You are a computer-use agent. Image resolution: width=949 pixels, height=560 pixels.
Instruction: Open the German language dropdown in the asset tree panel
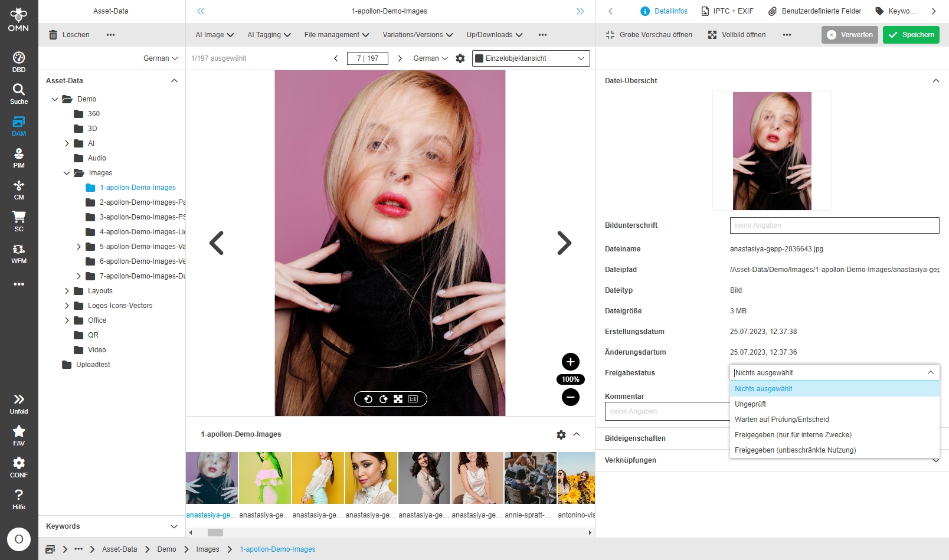pyautogui.click(x=161, y=58)
